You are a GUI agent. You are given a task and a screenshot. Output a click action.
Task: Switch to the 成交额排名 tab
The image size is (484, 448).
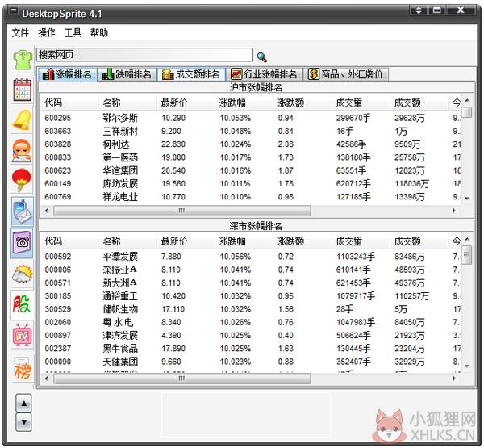click(x=191, y=74)
